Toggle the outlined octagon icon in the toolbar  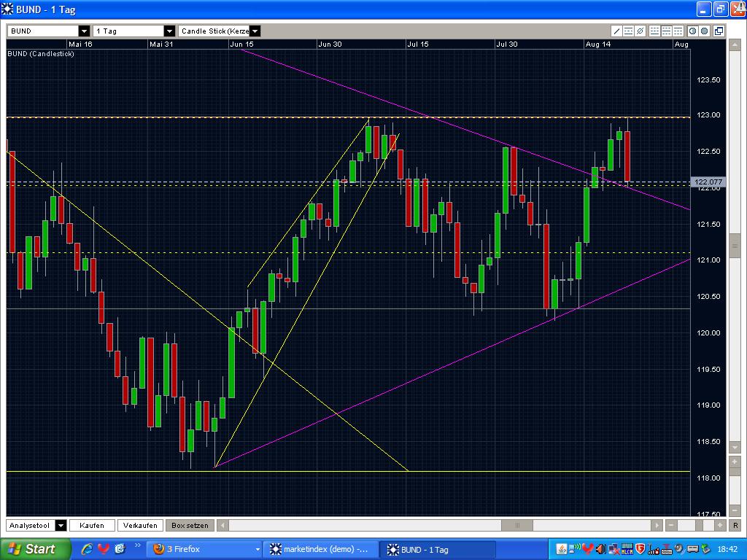(693, 31)
